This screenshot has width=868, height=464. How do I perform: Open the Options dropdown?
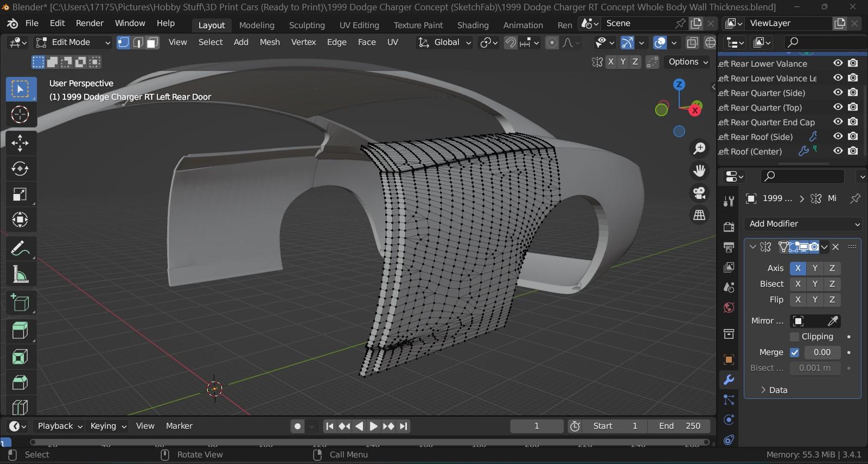click(688, 62)
